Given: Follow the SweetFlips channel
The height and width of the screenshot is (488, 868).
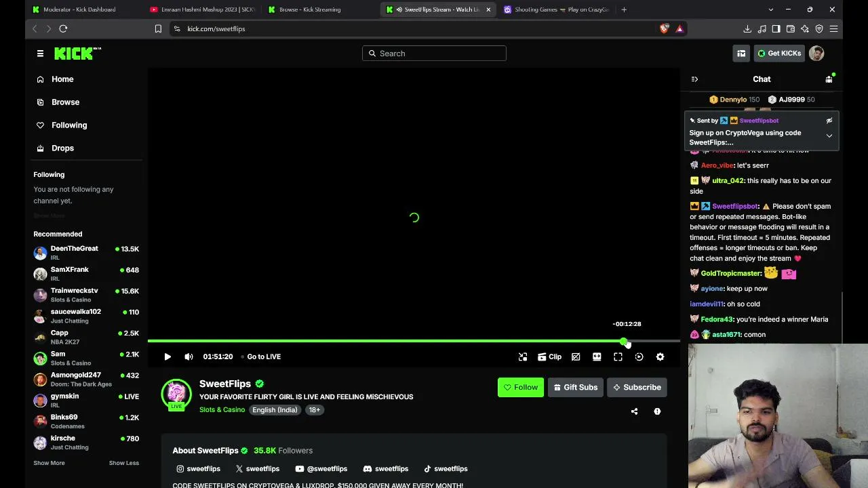Looking at the screenshot, I should coord(521,387).
